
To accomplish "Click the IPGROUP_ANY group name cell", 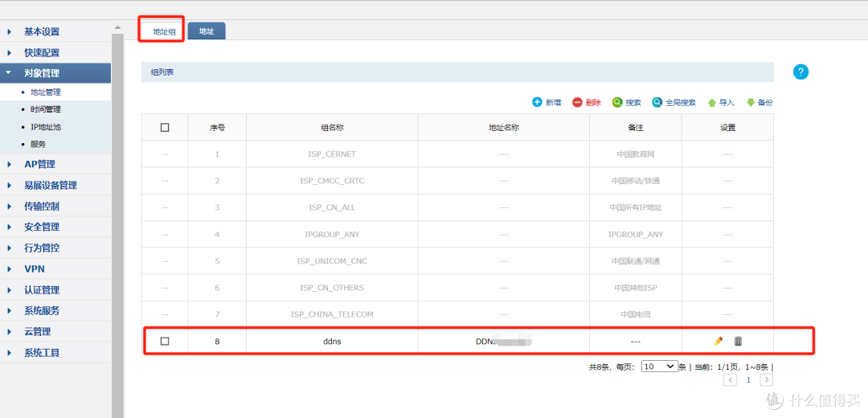I will pos(332,234).
